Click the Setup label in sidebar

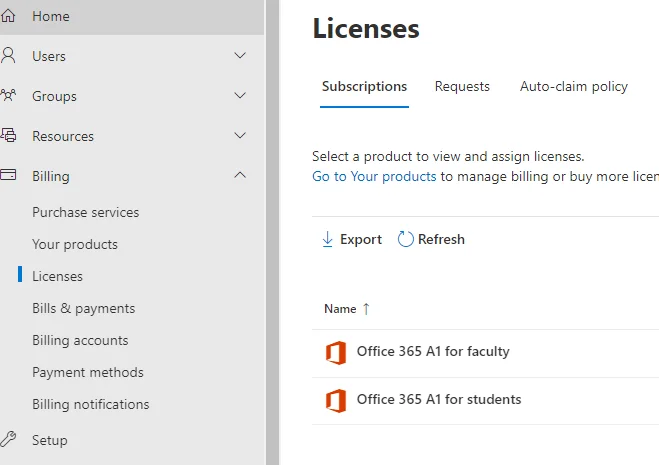(x=50, y=440)
